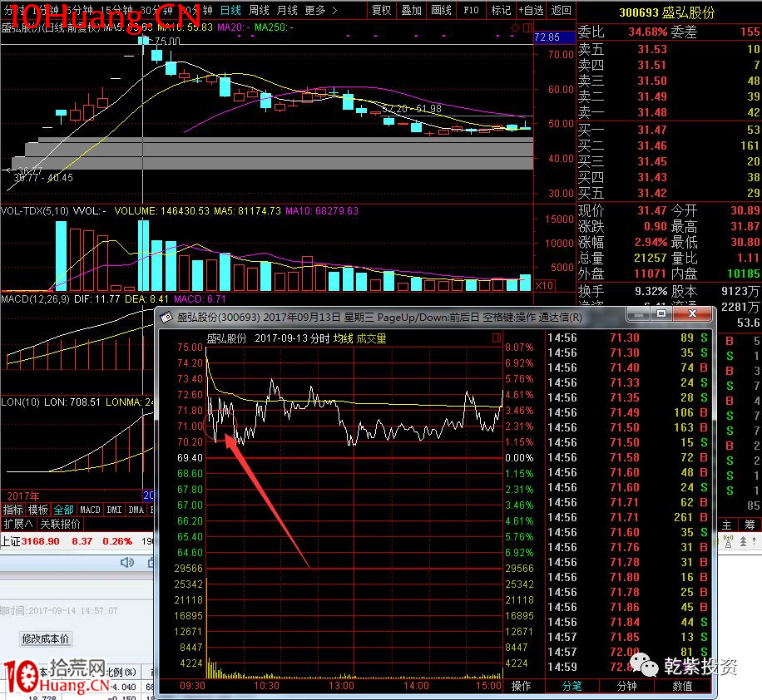
Task: Click the 标记 mark button
Action: (501, 10)
